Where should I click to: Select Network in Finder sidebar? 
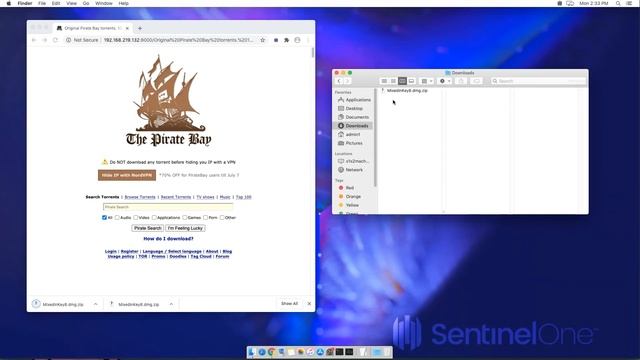(x=351, y=170)
